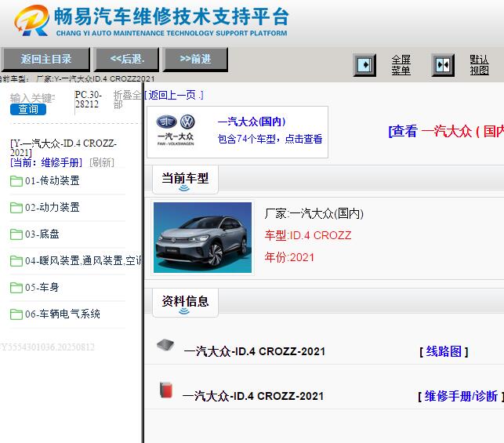Go back with the <<后退 button
Viewport: 504px width, 443px height.
tap(127, 59)
